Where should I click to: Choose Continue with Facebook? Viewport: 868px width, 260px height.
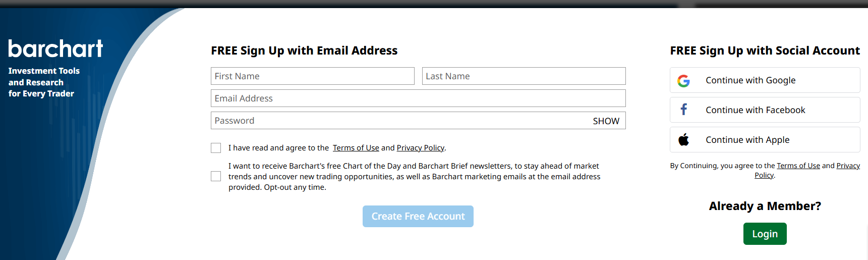[765, 110]
